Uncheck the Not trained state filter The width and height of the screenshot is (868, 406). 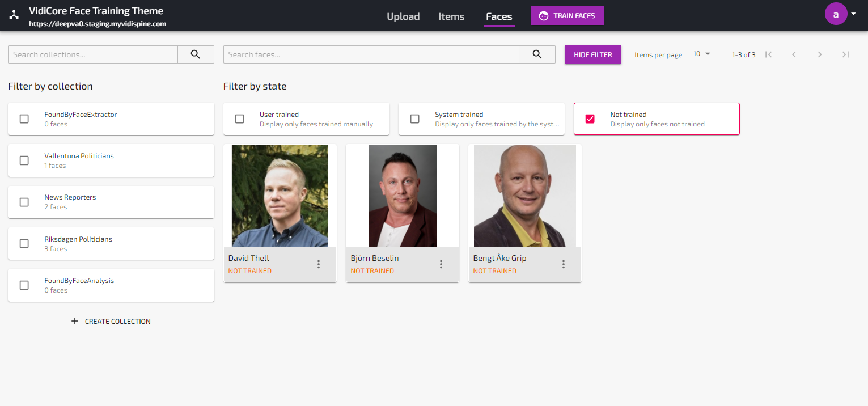pyautogui.click(x=590, y=119)
